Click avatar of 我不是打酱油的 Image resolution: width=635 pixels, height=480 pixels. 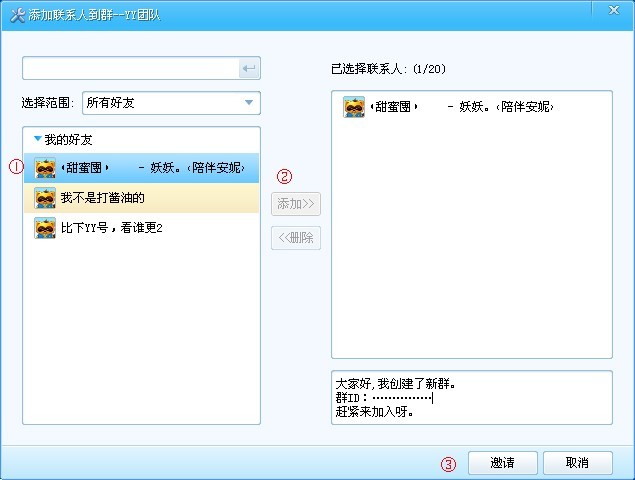click(x=45, y=198)
